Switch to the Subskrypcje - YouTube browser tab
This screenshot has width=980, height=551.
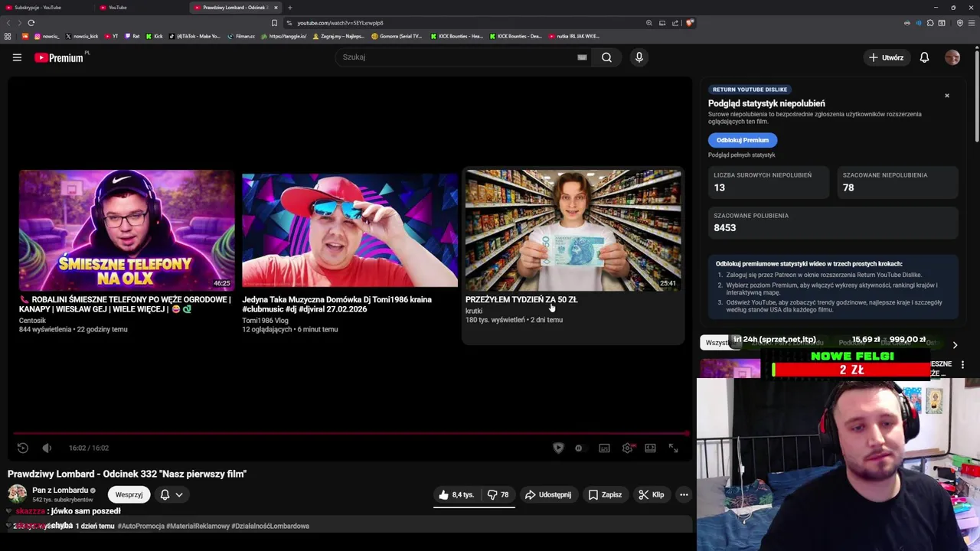click(x=44, y=8)
